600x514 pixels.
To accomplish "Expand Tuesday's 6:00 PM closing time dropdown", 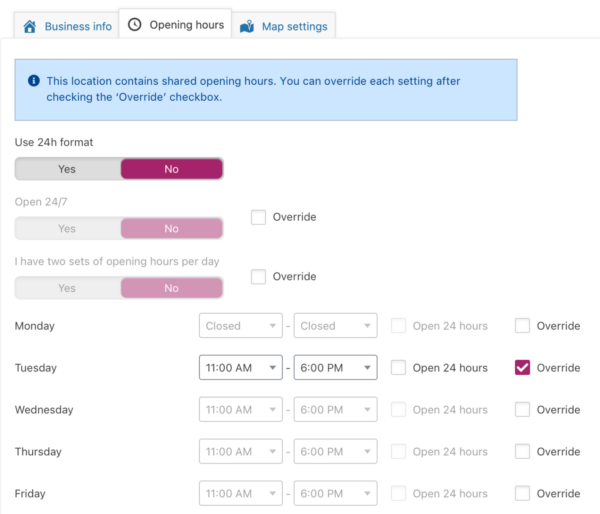I will pyautogui.click(x=335, y=368).
